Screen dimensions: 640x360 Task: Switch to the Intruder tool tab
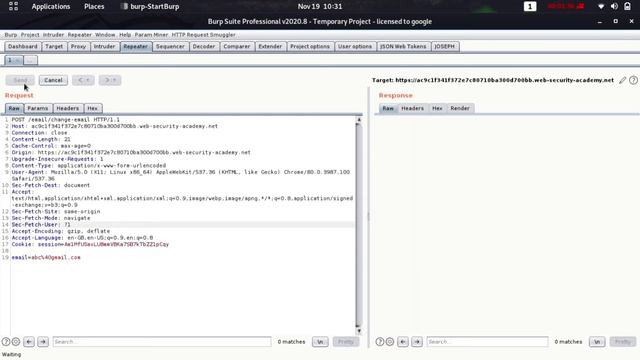point(104,47)
